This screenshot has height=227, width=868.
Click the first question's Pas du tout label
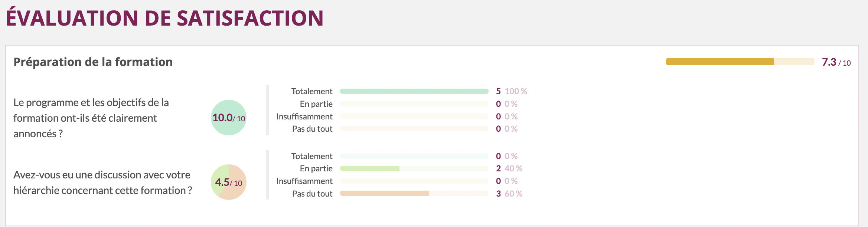(312, 129)
